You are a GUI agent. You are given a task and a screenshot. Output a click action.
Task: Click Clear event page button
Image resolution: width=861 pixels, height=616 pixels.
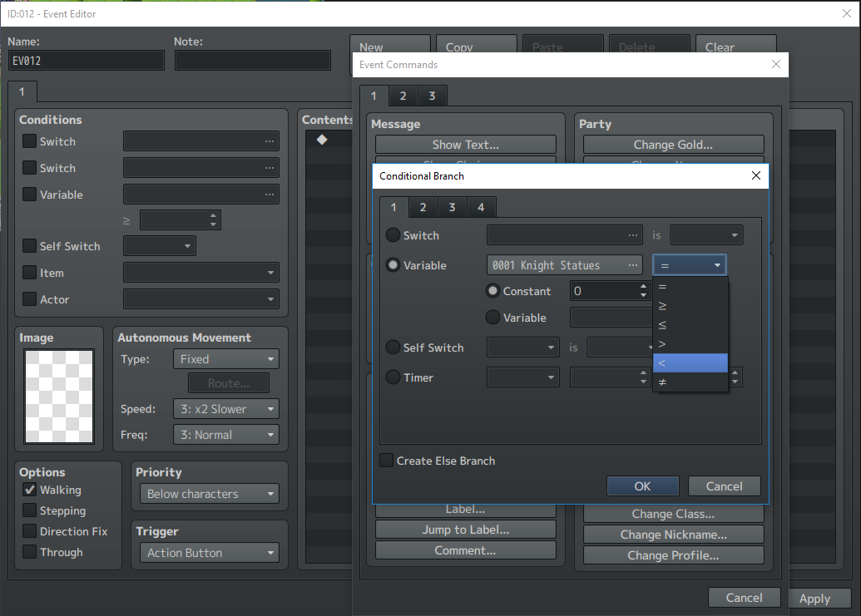click(x=736, y=46)
